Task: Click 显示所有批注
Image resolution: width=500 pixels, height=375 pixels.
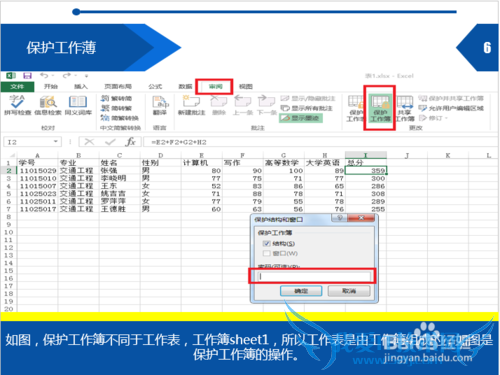Action: (x=306, y=108)
